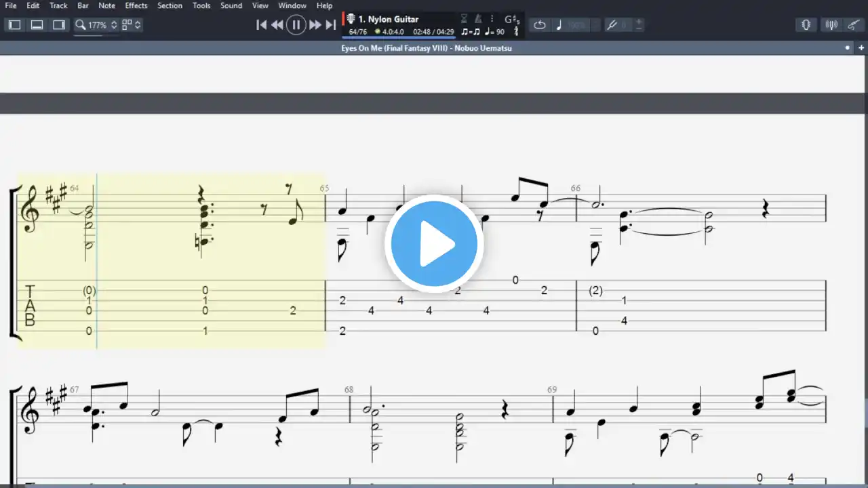The width and height of the screenshot is (868, 488).
Task: Select the Eyes On Me document tab
Action: tap(427, 48)
